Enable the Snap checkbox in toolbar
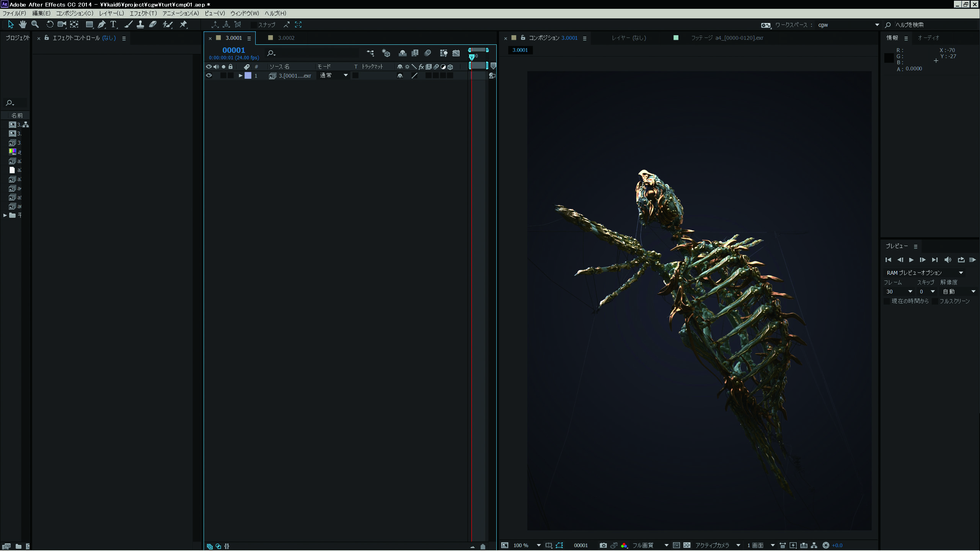 253,25
